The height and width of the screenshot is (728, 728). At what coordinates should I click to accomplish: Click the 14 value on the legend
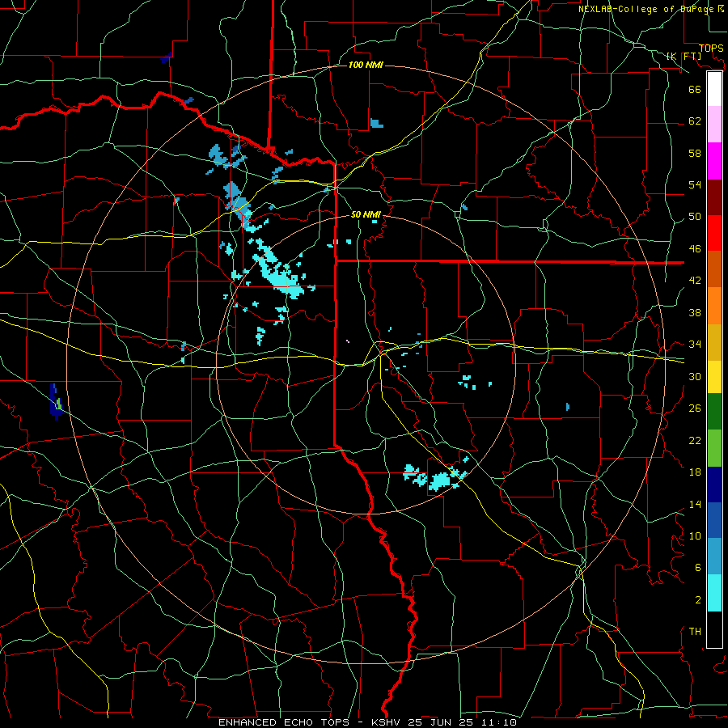[695, 504]
